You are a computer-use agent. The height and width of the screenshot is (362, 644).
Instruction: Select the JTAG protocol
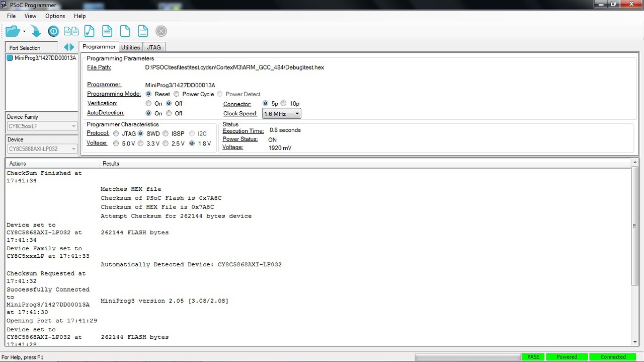point(116,134)
